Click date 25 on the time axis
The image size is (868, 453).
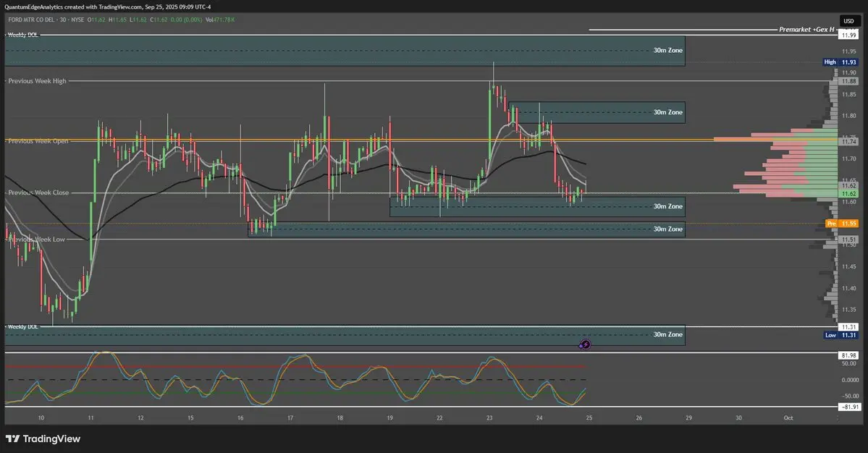pyautogui.click(x=589, y=418)
